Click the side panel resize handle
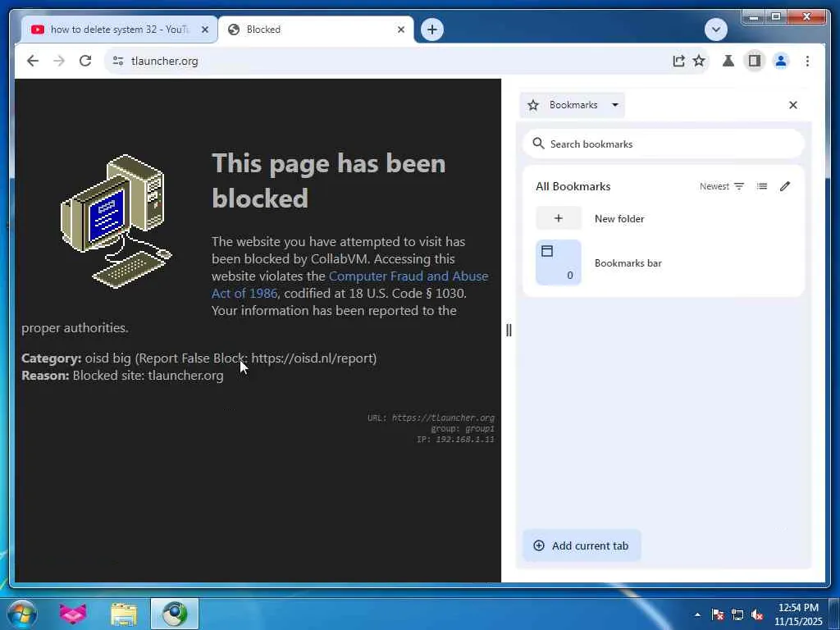 pos(509,330)
